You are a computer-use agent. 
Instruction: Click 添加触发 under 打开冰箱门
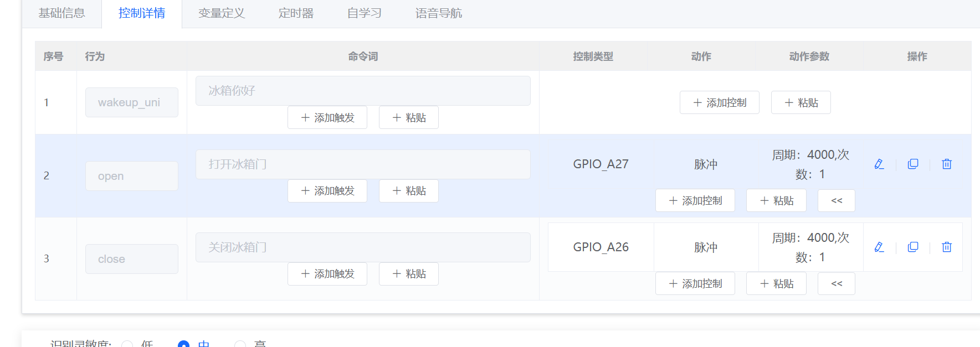click(327, 191)
